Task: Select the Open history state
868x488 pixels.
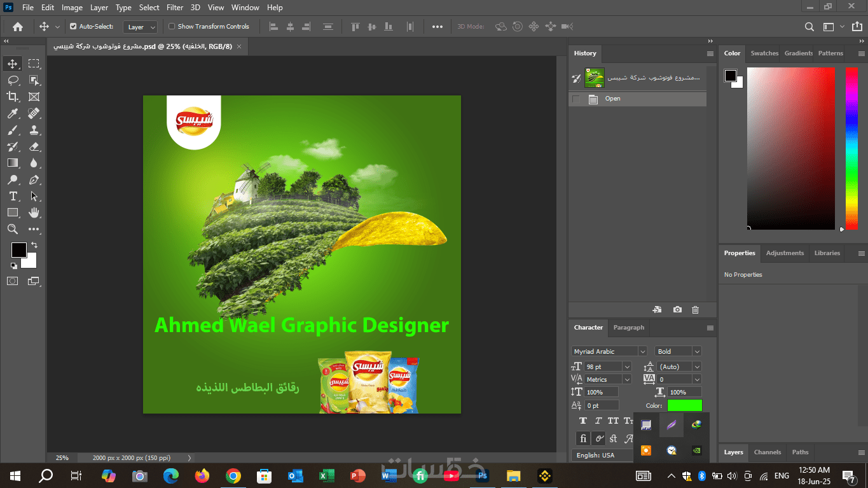Action: (x=637, y=99)
